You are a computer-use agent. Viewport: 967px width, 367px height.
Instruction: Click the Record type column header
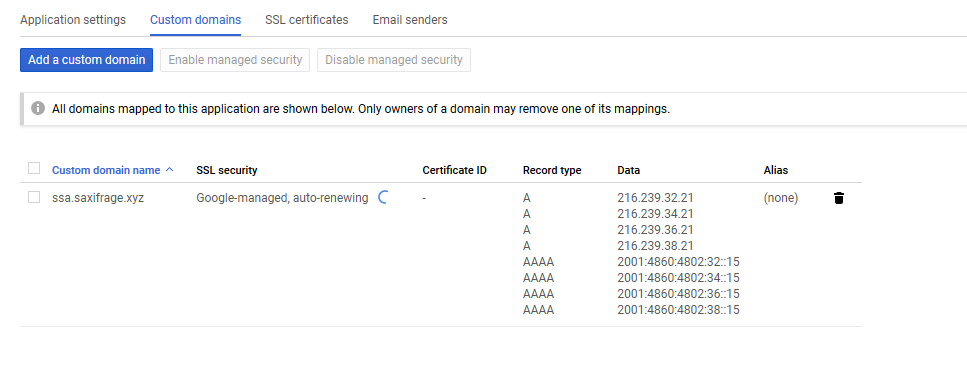(x=552, y=170)
